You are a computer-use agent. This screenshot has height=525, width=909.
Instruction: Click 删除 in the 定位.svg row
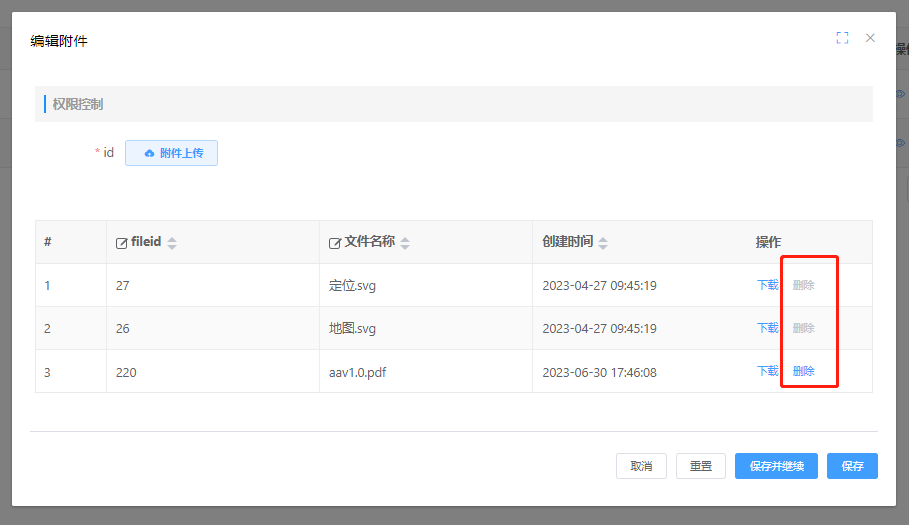tap(803, 285)
